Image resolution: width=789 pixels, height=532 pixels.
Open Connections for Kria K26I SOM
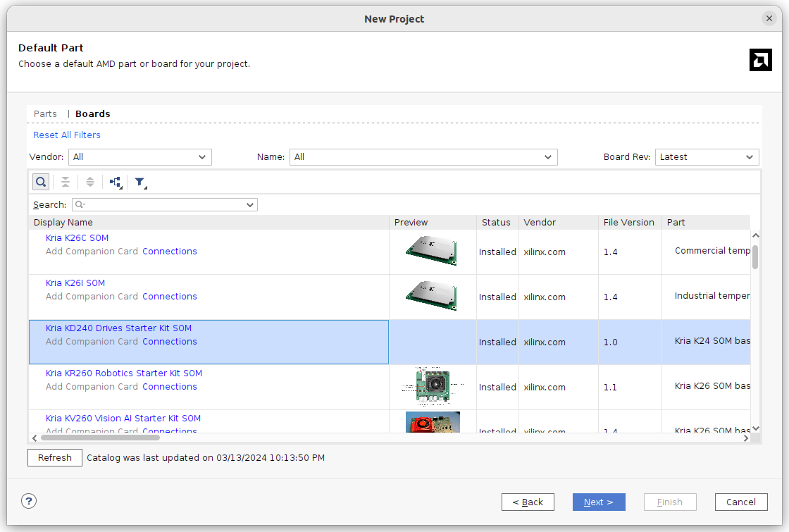[x=170, y=297]
